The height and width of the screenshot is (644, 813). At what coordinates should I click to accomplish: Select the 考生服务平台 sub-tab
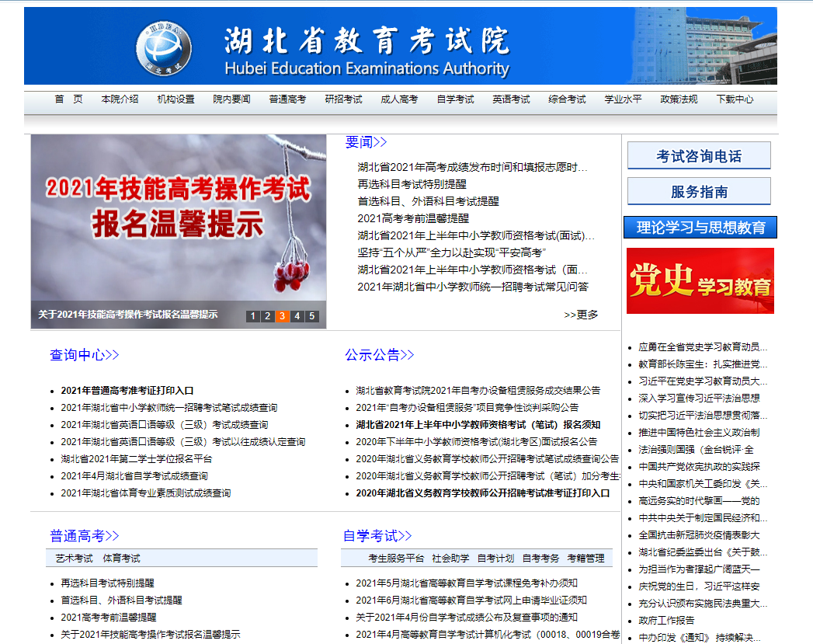396,559
